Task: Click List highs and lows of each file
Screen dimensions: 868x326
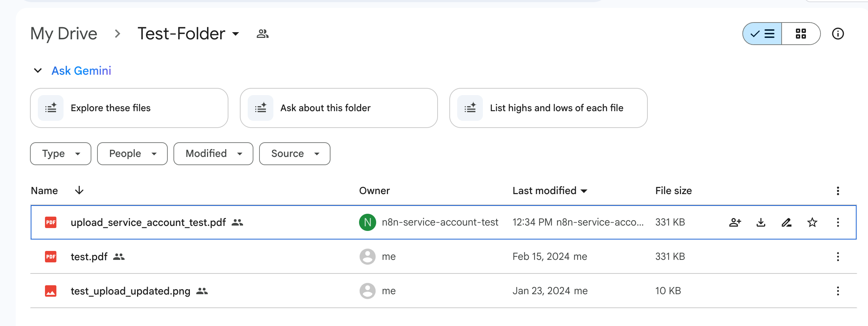Action: point(548,108)
